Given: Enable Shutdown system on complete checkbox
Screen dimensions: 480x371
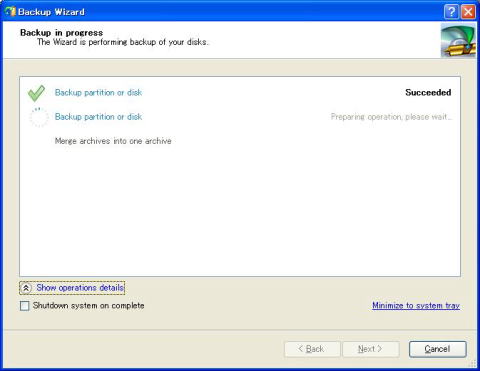Looking at the screenshot, I should pos(25,306).
